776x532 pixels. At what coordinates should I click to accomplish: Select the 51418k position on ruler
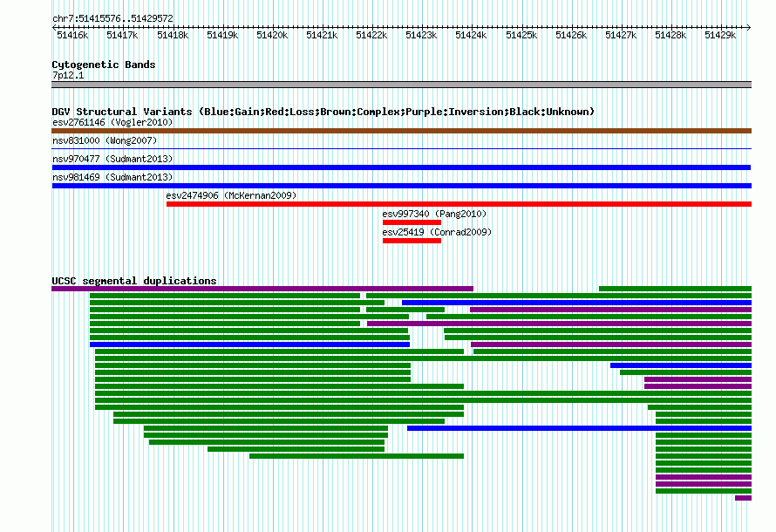[173, 35]
